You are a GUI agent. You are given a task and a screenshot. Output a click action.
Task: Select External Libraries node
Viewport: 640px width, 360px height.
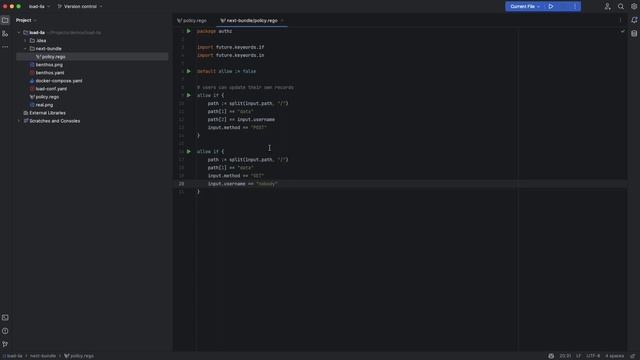(47, 113)
